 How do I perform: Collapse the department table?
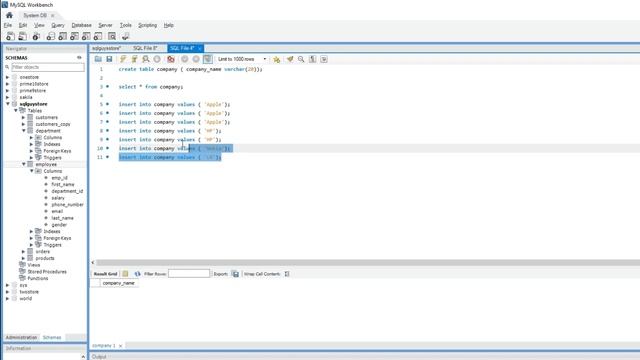pos(24,131)
